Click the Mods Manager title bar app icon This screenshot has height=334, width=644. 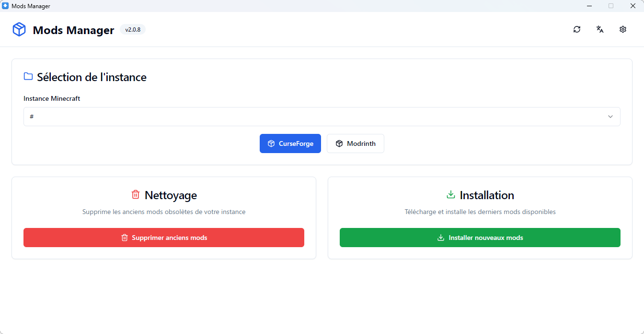5,6
